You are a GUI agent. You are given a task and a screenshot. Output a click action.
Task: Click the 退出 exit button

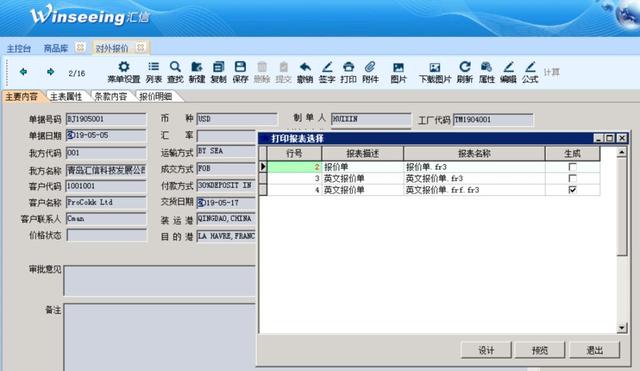pos(594,350)
